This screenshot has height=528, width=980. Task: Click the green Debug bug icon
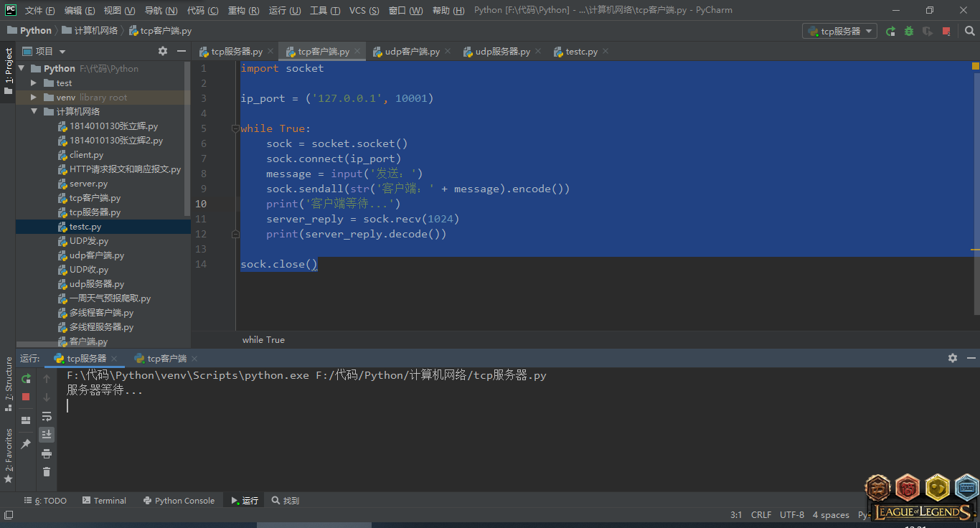(909, 31)
